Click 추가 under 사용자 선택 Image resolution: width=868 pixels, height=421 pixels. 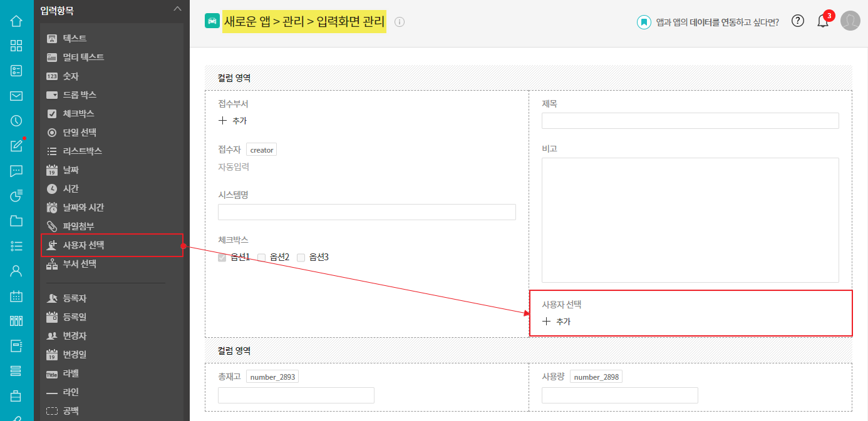(556, 322)
